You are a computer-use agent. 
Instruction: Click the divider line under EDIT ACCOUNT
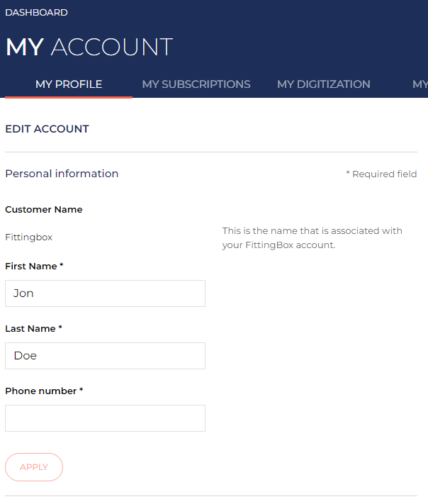point(211,152)
